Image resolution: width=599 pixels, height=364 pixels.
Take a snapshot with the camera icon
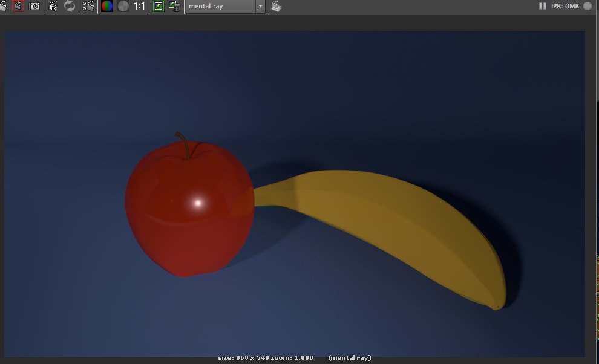(35, 6)
